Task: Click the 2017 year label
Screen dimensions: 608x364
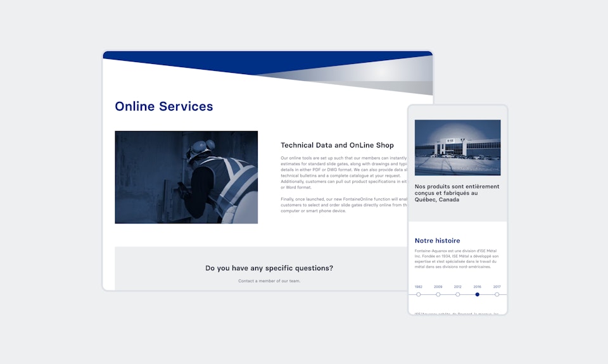Action: click(497, 287)
